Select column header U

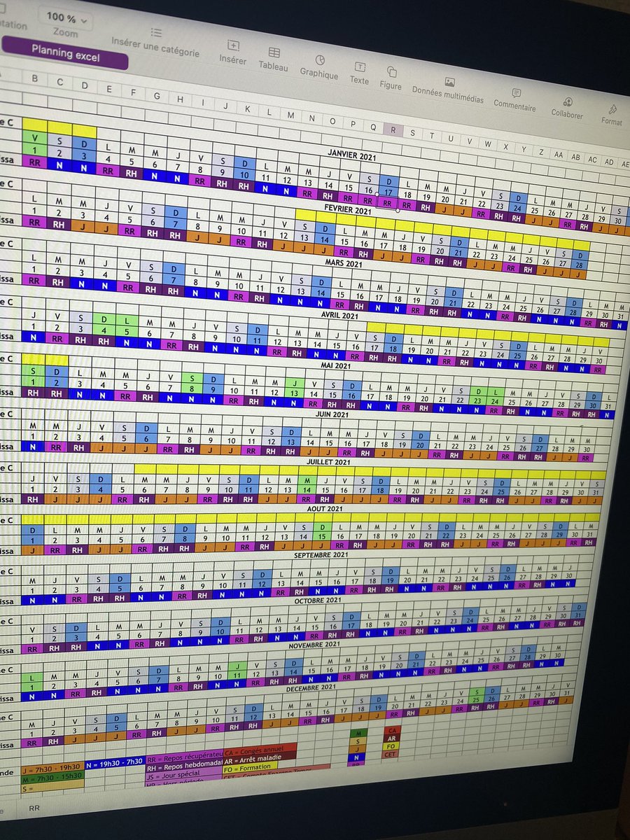tap(452, 138)
